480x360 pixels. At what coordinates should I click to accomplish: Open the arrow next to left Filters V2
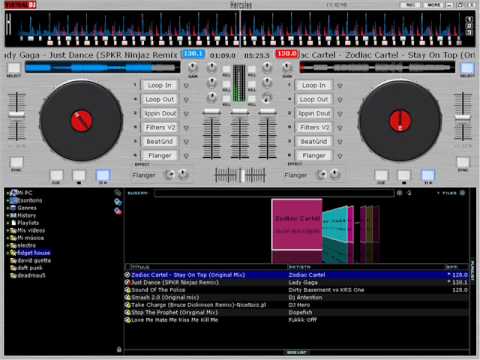tap(186, 128)
